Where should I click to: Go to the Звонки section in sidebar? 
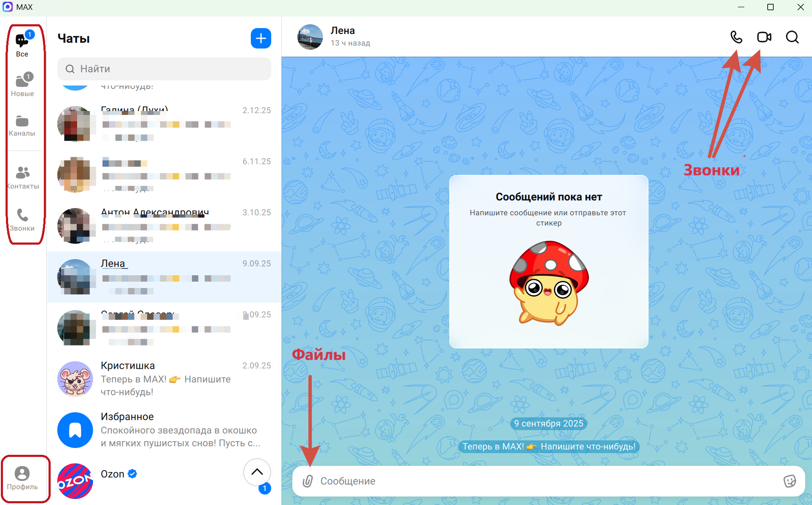click(22, 220)
